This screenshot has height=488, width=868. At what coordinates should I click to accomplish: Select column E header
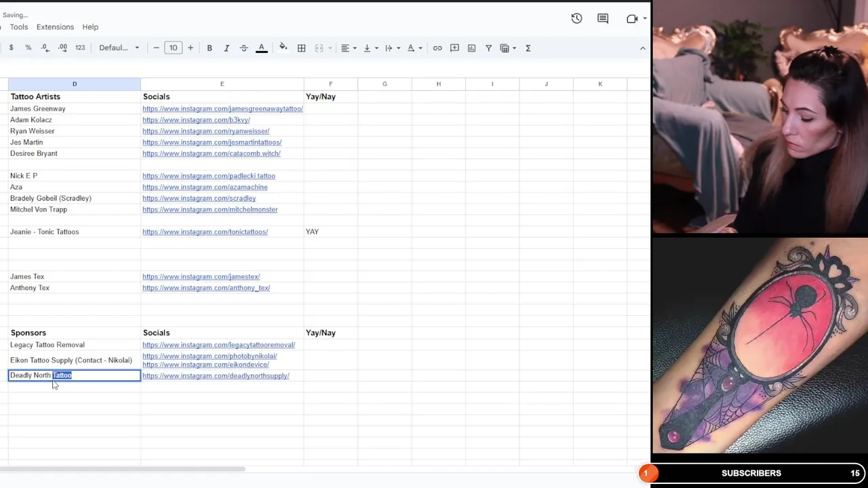click(222, 84)
